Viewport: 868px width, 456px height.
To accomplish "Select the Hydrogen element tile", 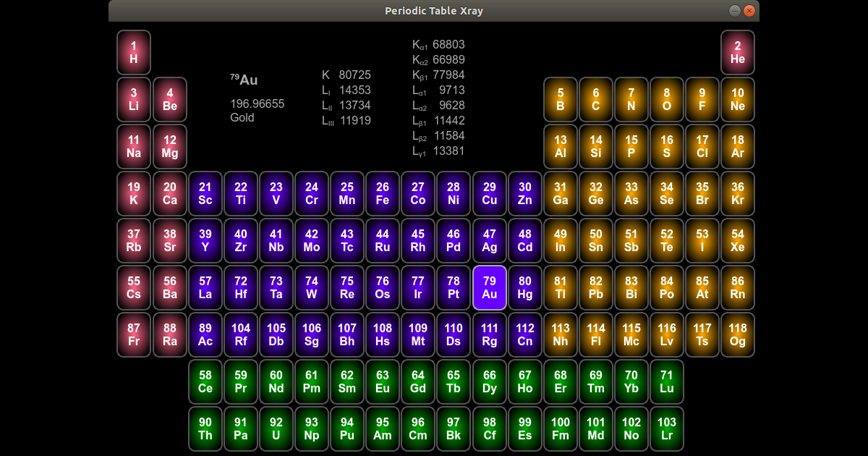I will coord(133,53).
